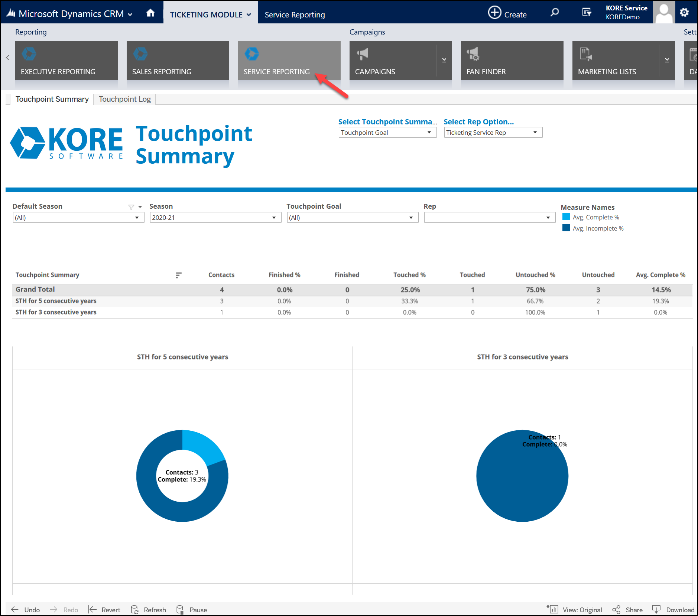698x616 pixels.
Task: Open the settings gear icon
Action: click(684, 12)
